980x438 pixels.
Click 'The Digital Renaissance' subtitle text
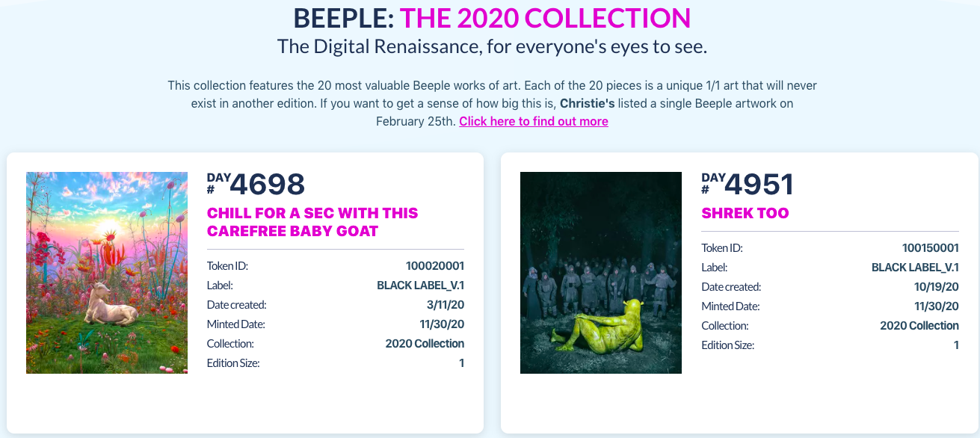tap(491, 46)
